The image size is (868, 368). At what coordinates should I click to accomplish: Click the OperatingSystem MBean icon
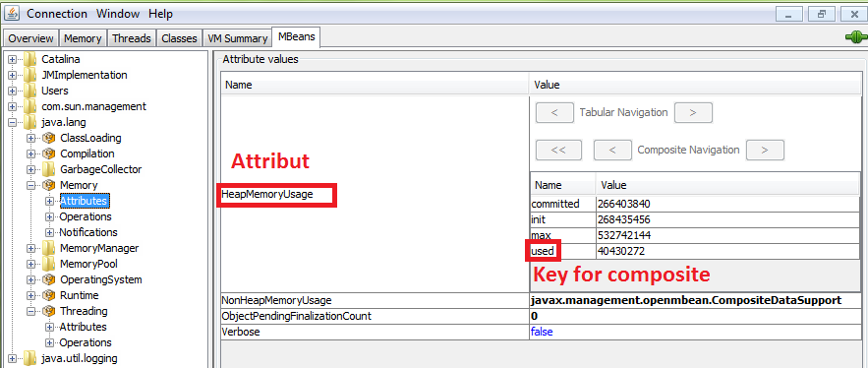[x=49, y=279]
